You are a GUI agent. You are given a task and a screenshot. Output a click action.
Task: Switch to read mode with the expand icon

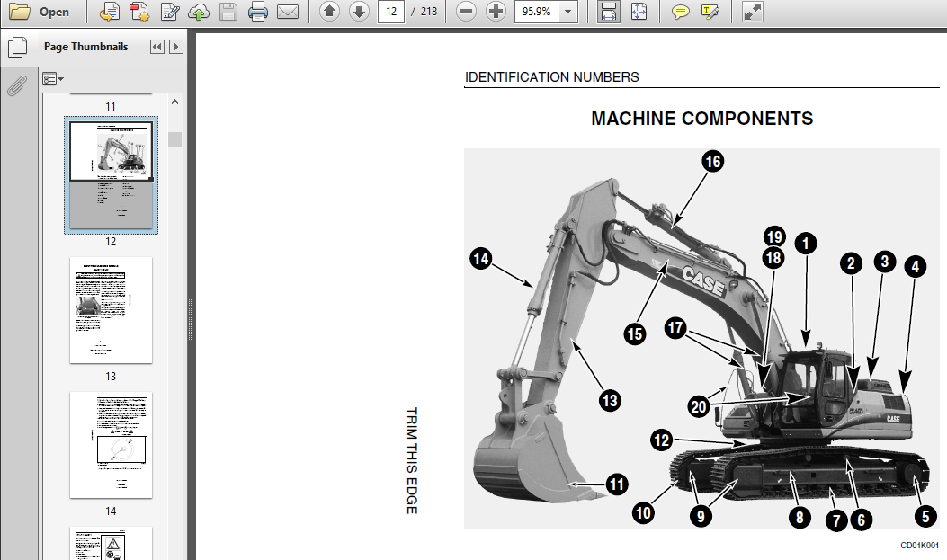tap(752, 12)
